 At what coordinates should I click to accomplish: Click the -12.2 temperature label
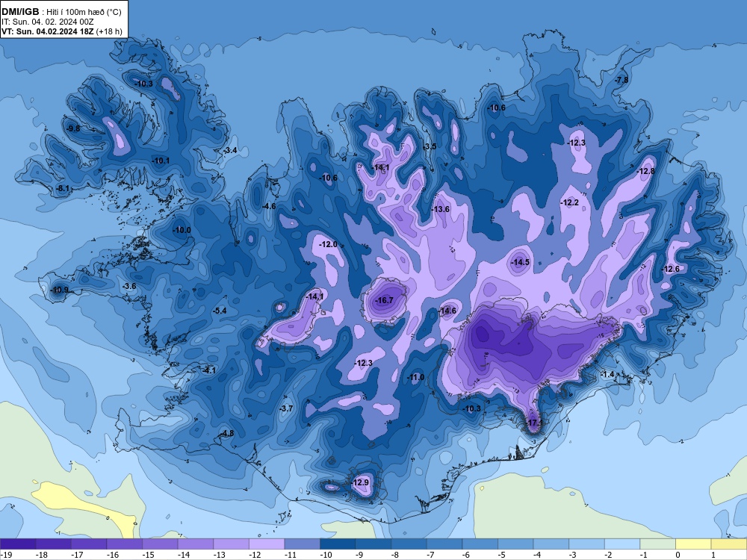(x=569, y=203)
